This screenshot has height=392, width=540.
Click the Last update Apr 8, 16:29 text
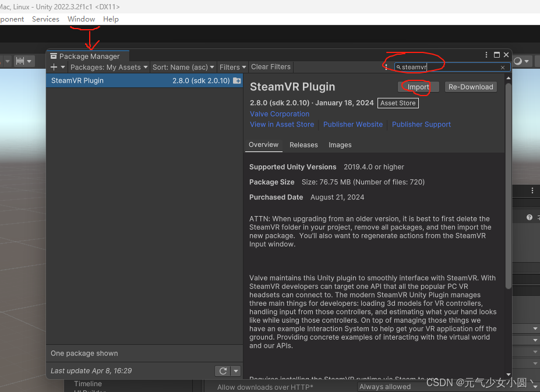click(91, 371)
